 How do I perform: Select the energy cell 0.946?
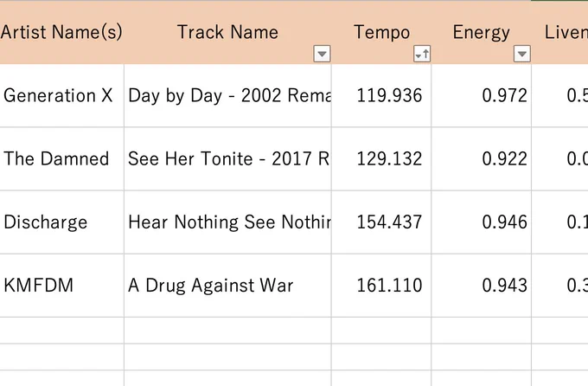tap(482, 222)
